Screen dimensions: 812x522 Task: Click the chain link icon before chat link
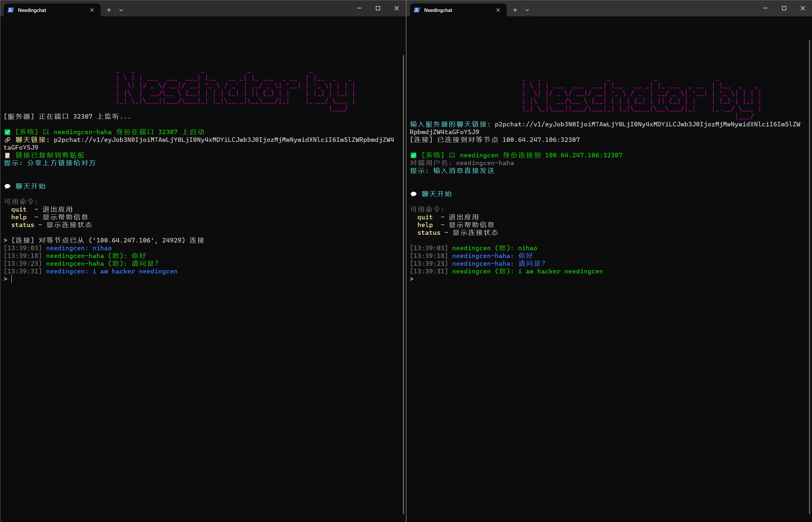coord(7,140)
